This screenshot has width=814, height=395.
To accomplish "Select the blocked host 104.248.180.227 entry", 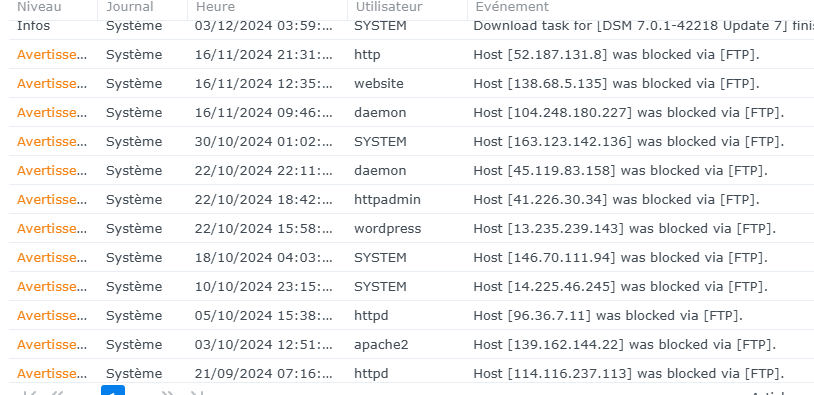I will (411, 113).
